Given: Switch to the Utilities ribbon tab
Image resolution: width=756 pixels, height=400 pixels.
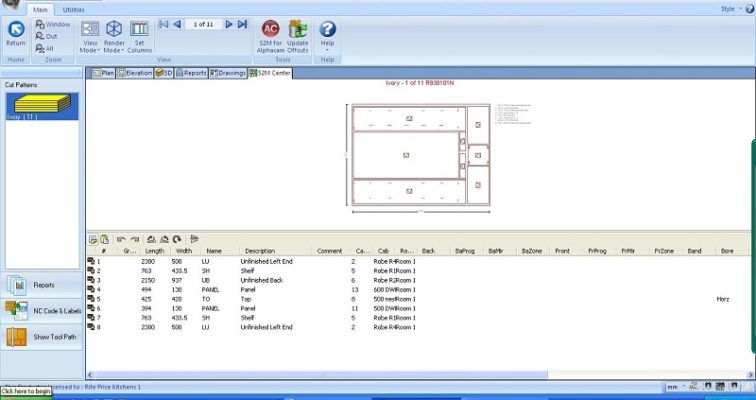Looking at the screenshot, I should pos(73,10).
